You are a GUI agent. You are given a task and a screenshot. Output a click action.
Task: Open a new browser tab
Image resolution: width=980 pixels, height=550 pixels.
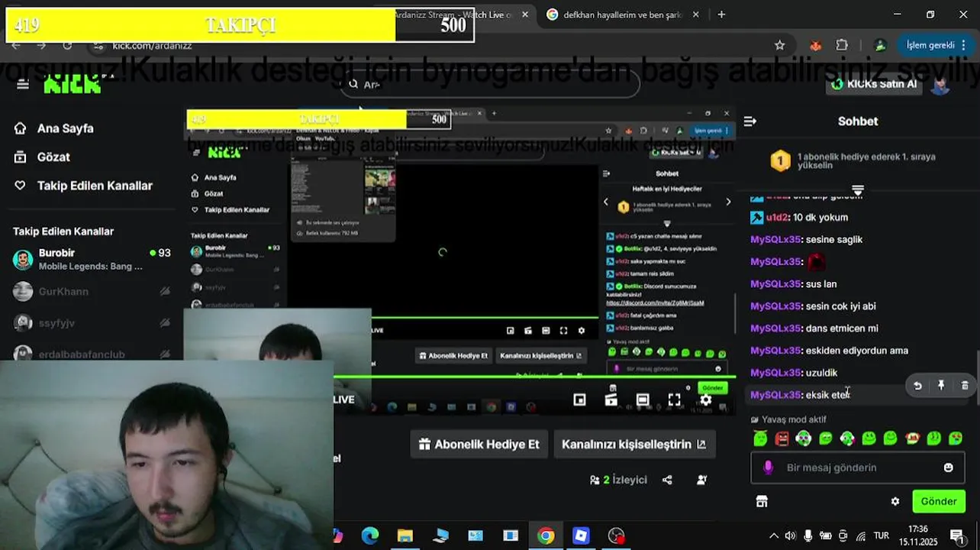721,15
